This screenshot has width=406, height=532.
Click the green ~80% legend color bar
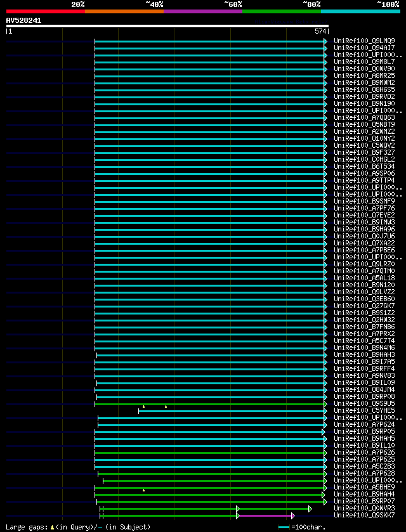click(282, 11)
